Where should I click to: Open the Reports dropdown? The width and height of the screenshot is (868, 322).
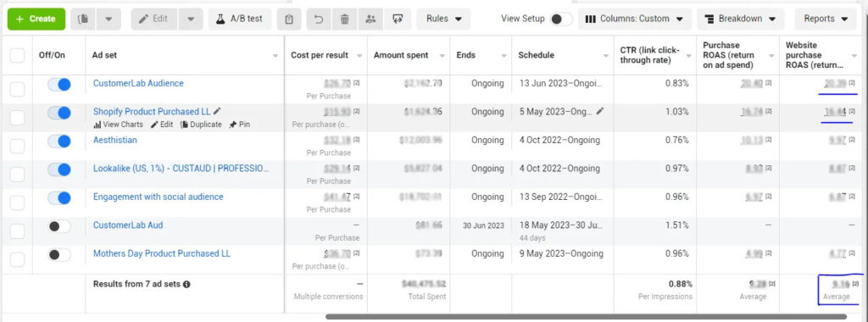click(826, 19)
